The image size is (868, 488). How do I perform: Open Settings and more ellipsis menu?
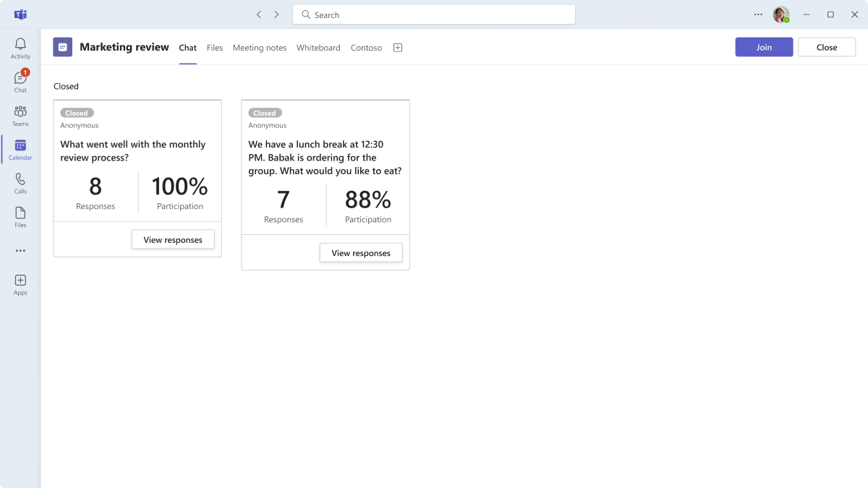click(758, 14)
